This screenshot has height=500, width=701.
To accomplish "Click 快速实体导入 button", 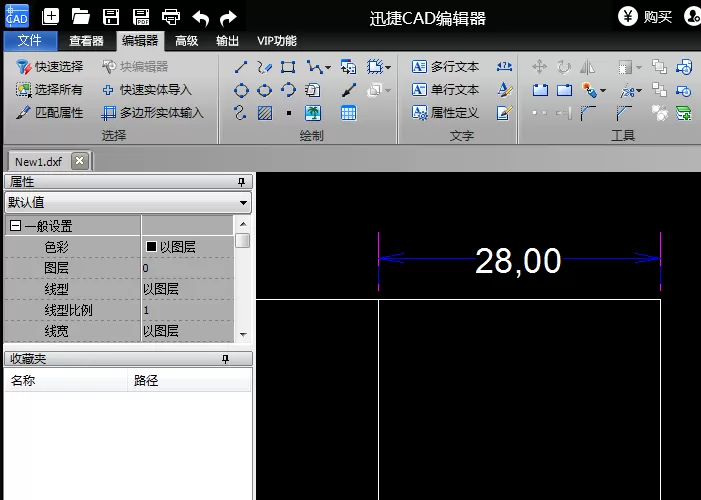I will click(x=147, y=90).
